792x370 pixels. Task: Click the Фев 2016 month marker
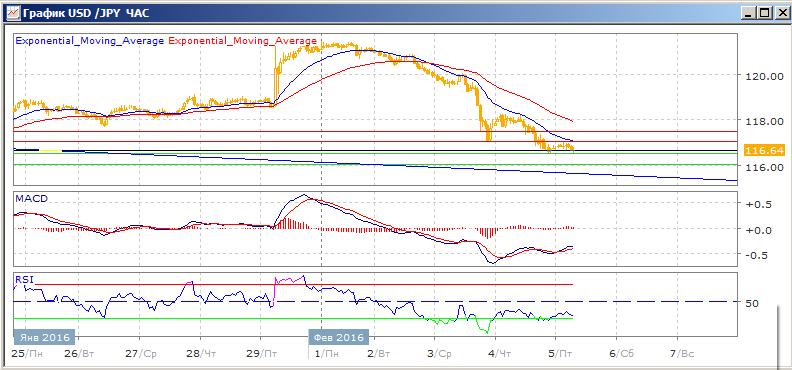339,337
